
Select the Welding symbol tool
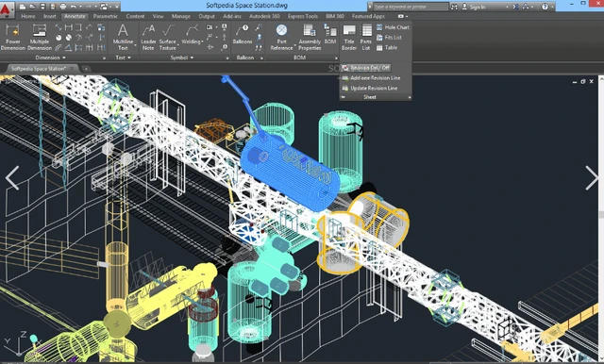(x=191, y=35)
